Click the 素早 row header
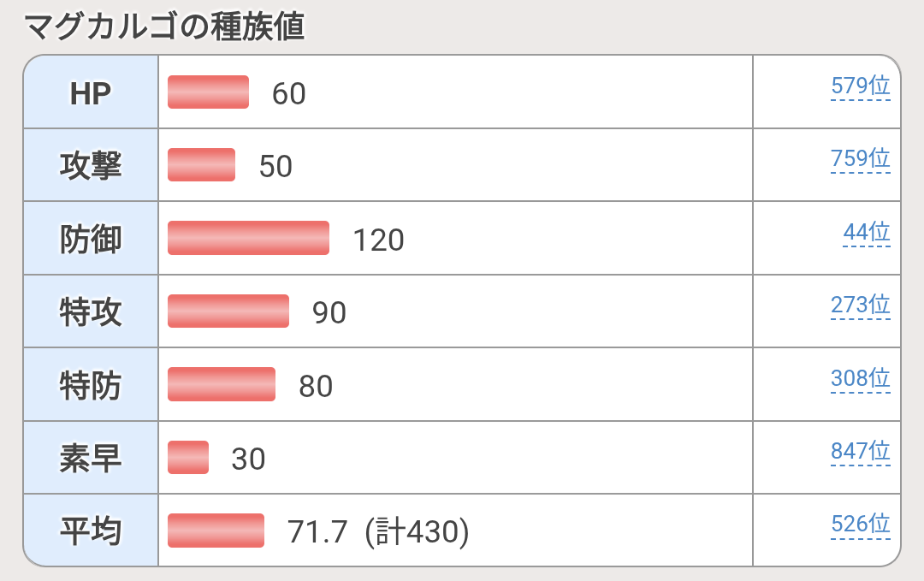 91,458
